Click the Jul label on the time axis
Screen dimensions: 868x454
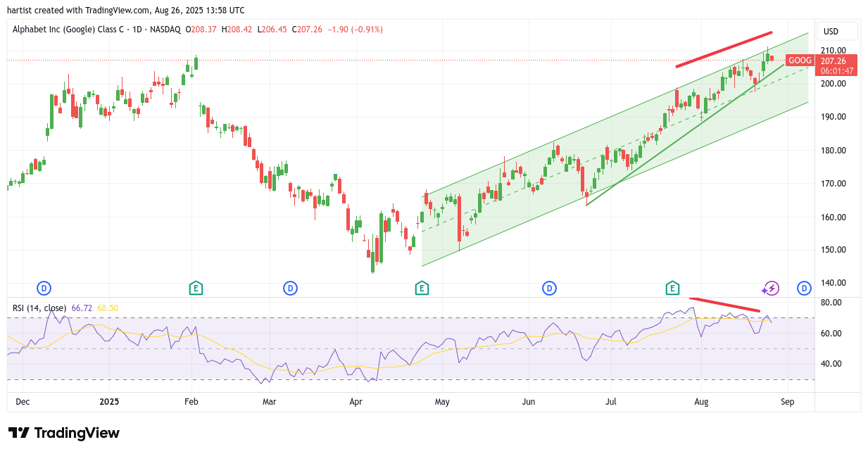[610, 402]
